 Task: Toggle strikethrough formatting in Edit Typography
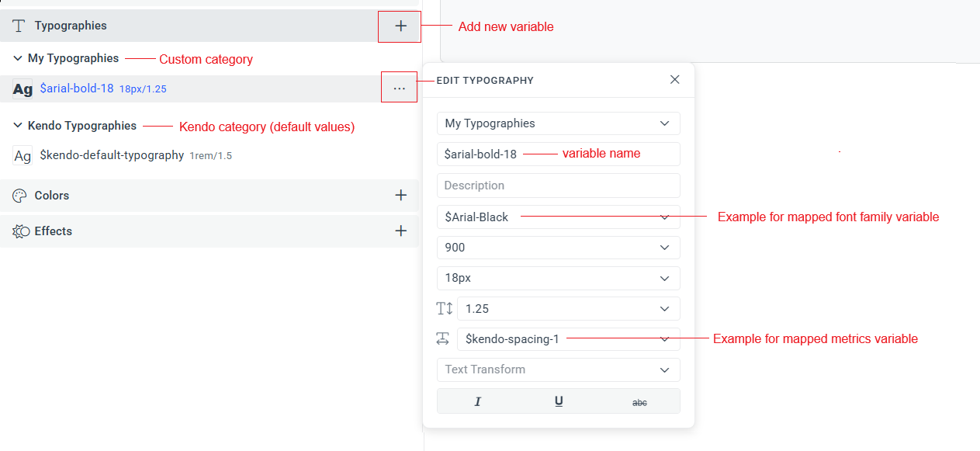[x=639, y=401]
